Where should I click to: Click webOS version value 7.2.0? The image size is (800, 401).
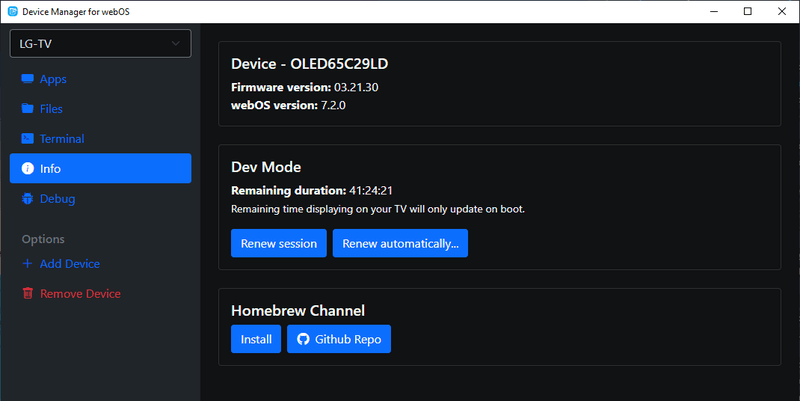(x=333, y=105)
